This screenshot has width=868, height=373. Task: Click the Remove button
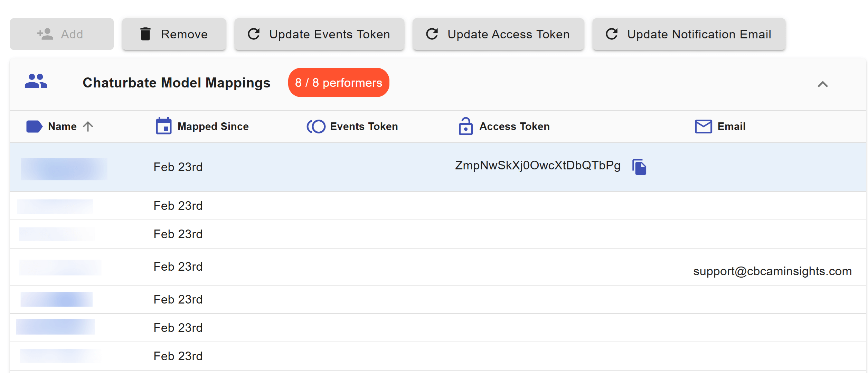[174, 34]
